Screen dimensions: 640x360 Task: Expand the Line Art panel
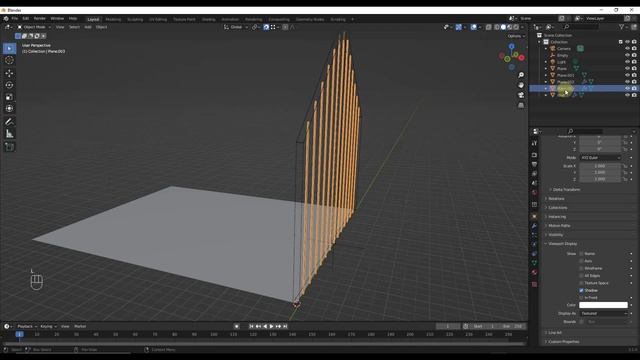click(554, 333)
